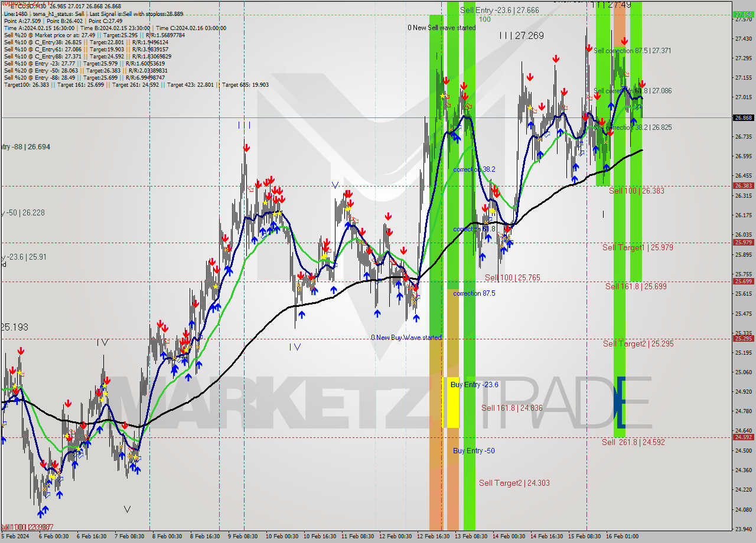Click the blue 'correction 38.2' label

(x=474, y=169)
